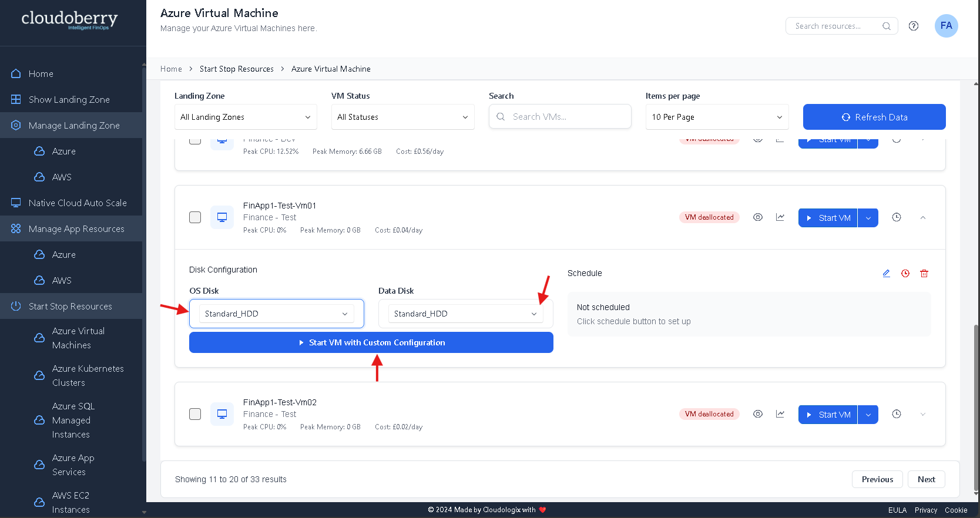Click the Search VMs input field

coord(560,116)
